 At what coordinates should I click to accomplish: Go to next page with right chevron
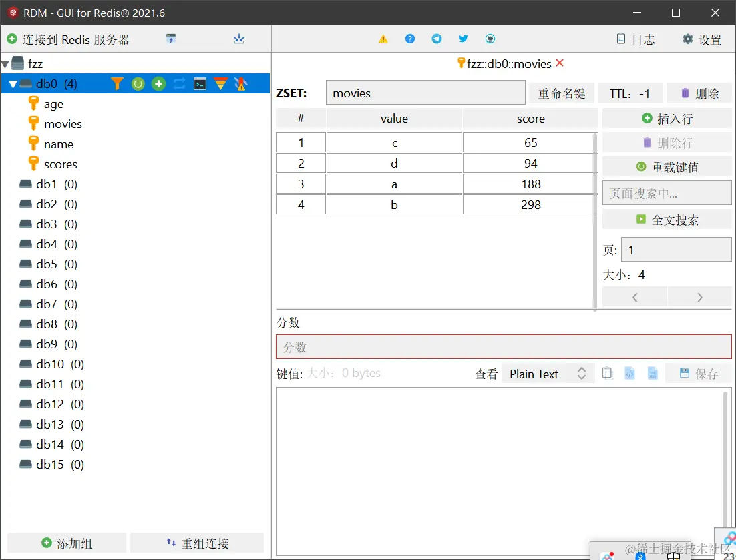[699, 297]
